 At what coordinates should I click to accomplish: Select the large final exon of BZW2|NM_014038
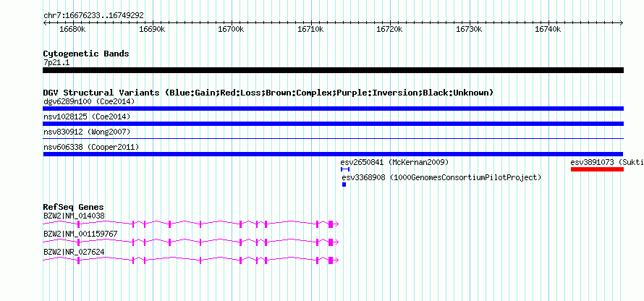[331, 224]
